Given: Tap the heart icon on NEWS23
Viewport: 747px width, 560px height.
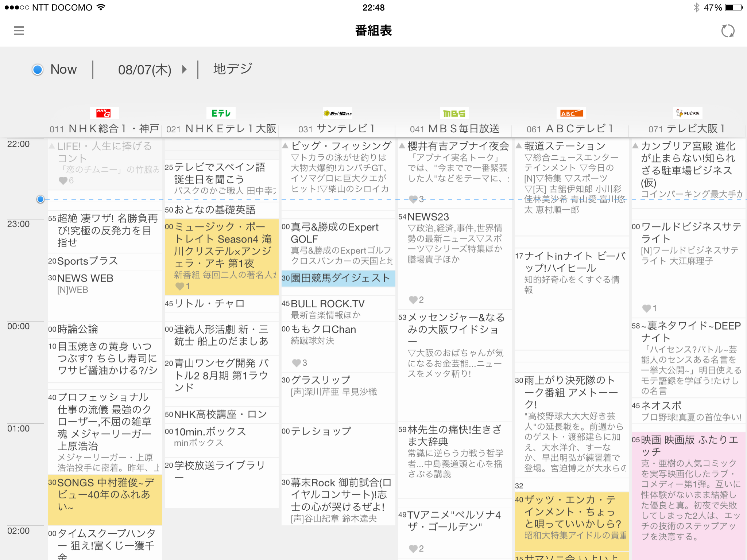Looking at the screenshot, I should tap(413, 300).
